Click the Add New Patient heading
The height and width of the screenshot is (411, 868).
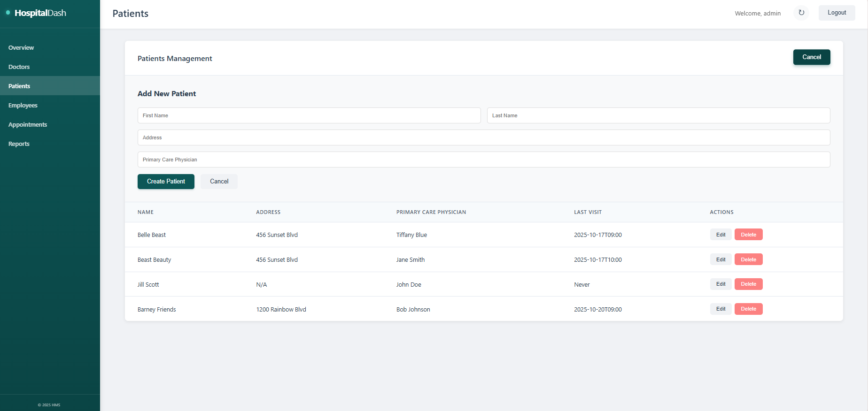point(167,94)
